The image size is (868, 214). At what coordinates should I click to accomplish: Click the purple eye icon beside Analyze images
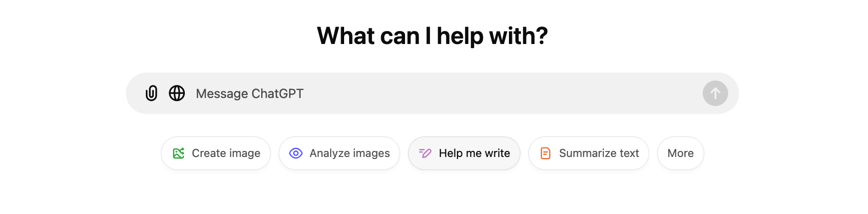[x=296, y=153]
